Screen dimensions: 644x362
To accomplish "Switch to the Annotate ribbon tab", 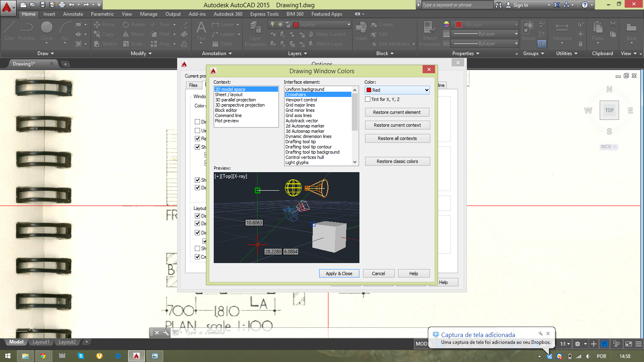I will [x=73, y=14].
